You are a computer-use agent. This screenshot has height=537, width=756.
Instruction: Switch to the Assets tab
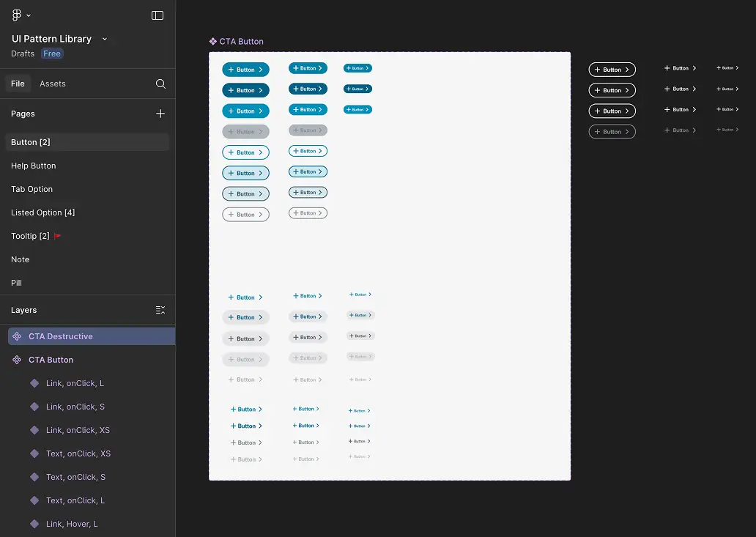[x=52, y=84]
